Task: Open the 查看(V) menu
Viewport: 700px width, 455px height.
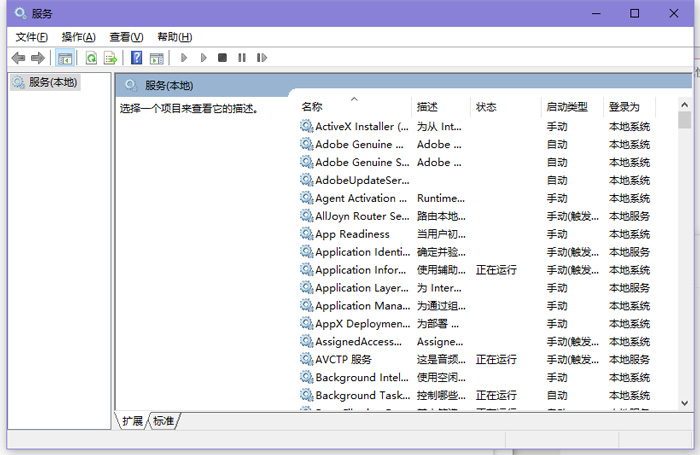Action: (126, 37)
